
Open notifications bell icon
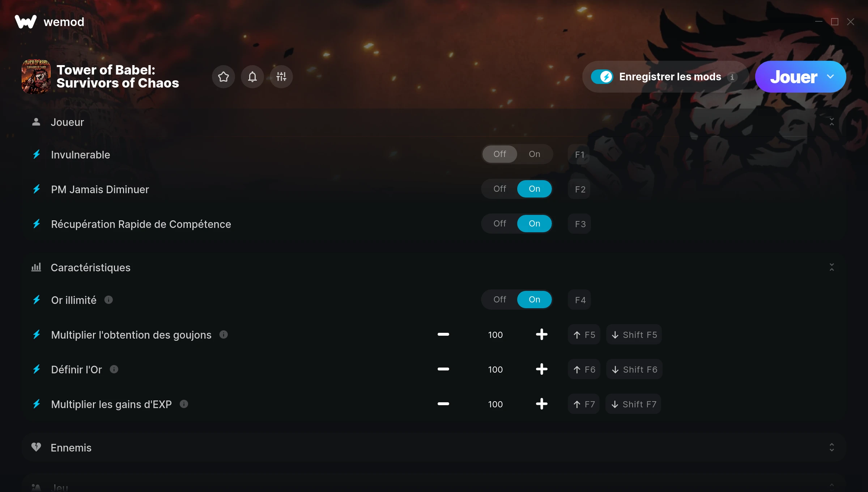(252, 77)
